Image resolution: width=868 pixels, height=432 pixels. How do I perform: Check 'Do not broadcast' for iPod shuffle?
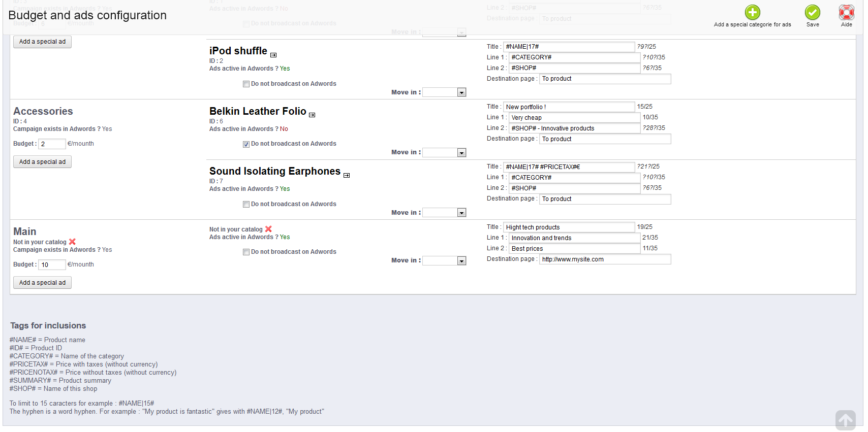(x=246, y=84)
